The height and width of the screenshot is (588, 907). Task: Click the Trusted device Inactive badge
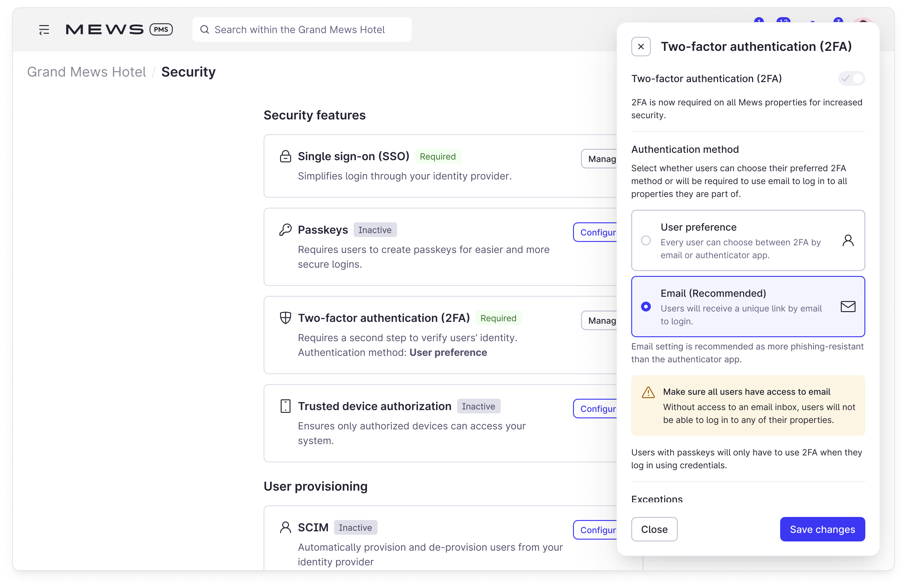(479, 406)
